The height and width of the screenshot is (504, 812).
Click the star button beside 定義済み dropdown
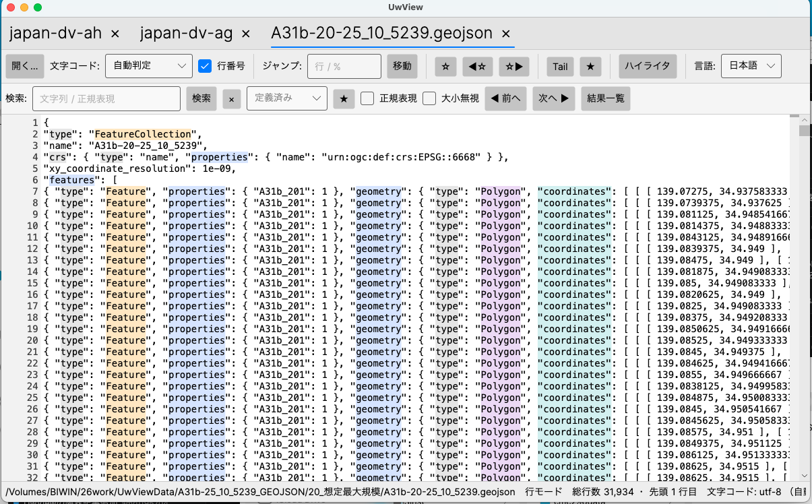(344, 98)
